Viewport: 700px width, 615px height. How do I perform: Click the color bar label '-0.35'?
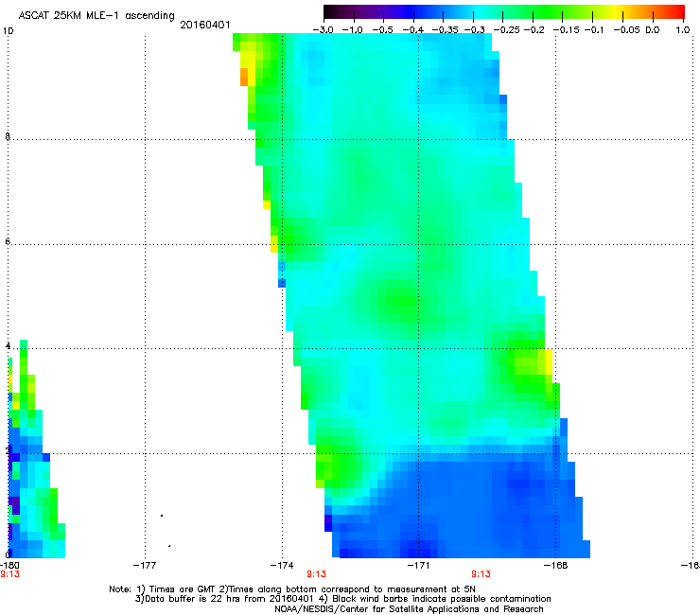[x=444, y=30]
